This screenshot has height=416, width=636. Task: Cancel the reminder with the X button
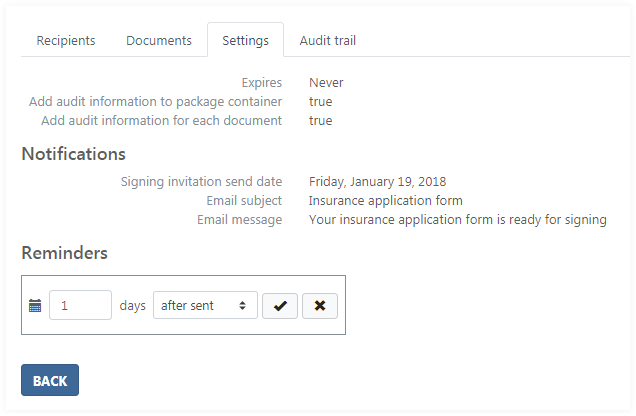tap(320, 306)
